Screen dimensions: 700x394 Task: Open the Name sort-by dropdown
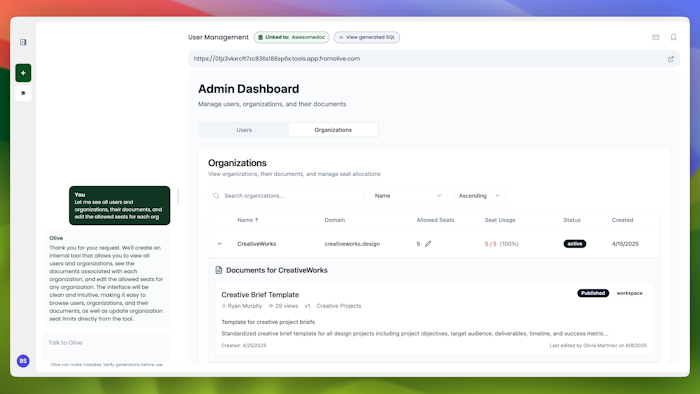pyautogui.click(x=408, y=195)
